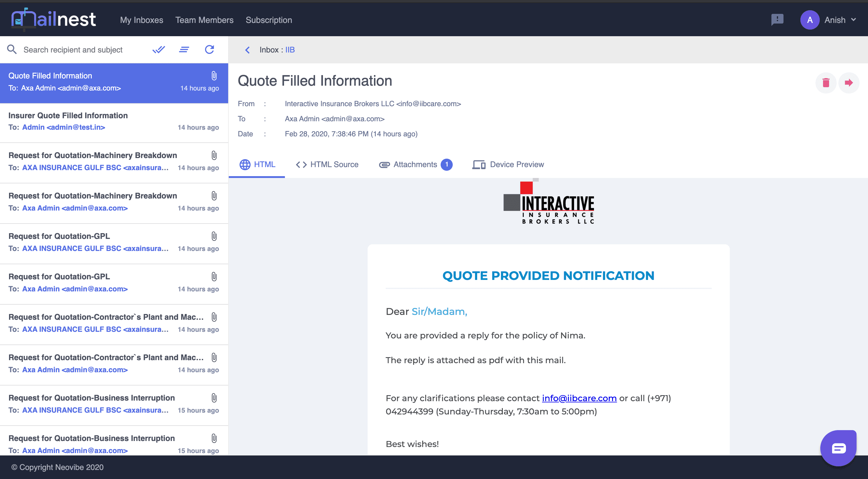Forward email using the arrow icon
Image resolution: width=868 pixels, height=479 pixels.
click(849, 83)
